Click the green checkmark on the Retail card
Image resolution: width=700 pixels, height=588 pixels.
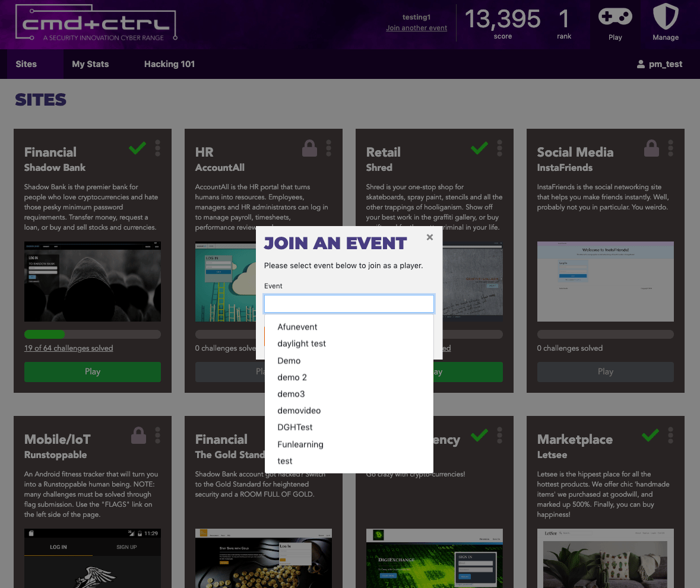pos(479,148)
